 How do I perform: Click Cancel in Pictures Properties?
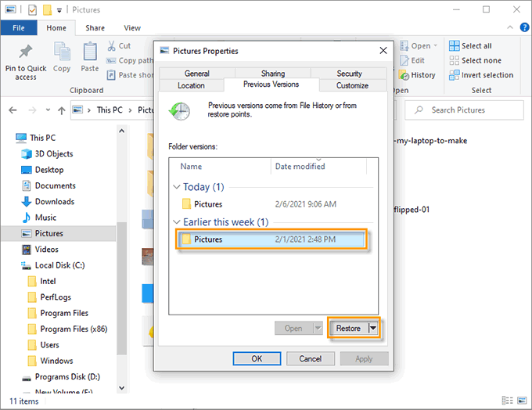point(310,358)
